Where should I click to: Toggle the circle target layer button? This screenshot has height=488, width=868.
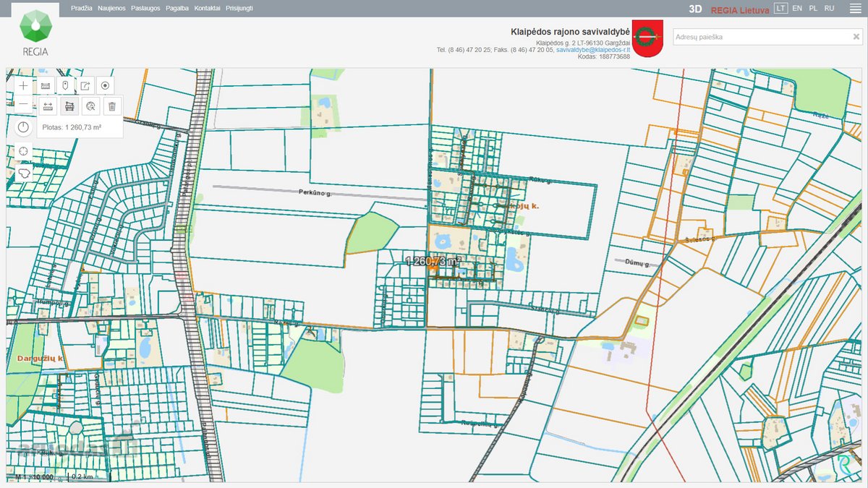pyautogui.click(x=106, y=85)
